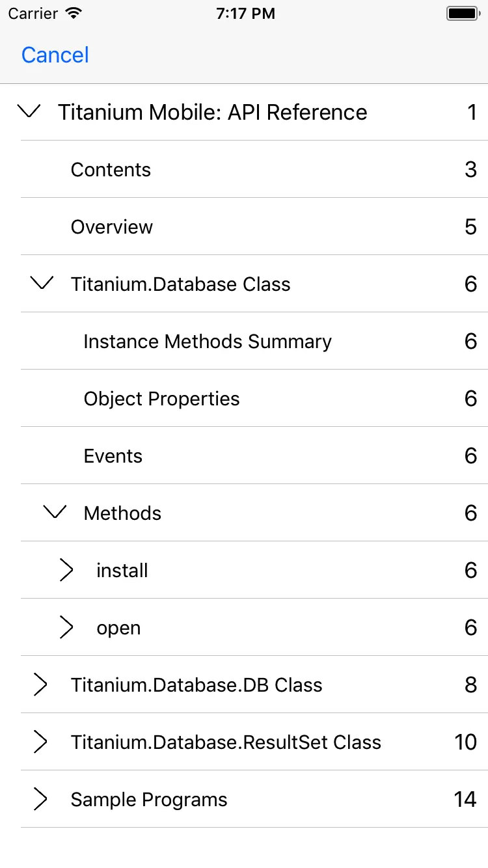The width and height of the screenshot is (488, 868).
Task: Open the Contents entry
Action: 111,170
